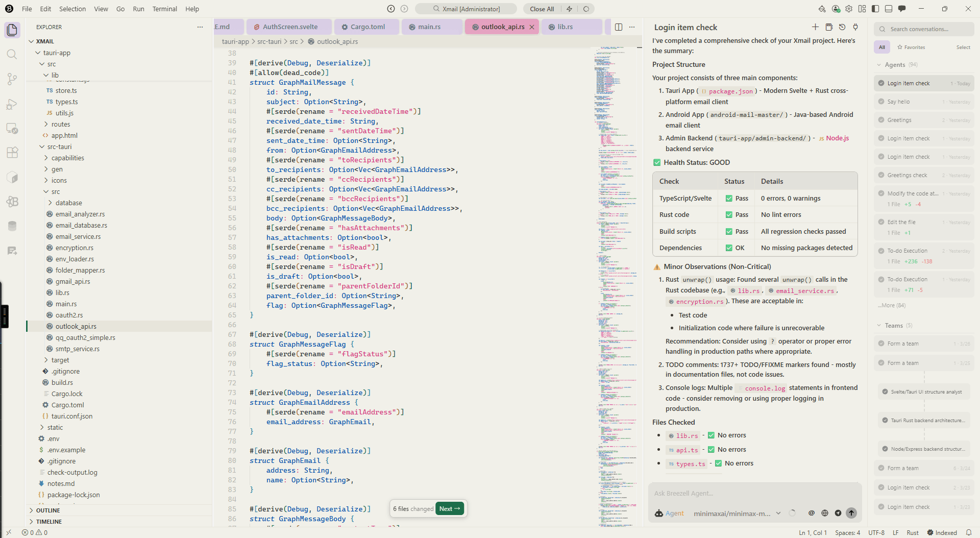Screen dimensions: 980x538
Task: Switch to the Cargo.toml tab
Action: click(x=366, y=27)
